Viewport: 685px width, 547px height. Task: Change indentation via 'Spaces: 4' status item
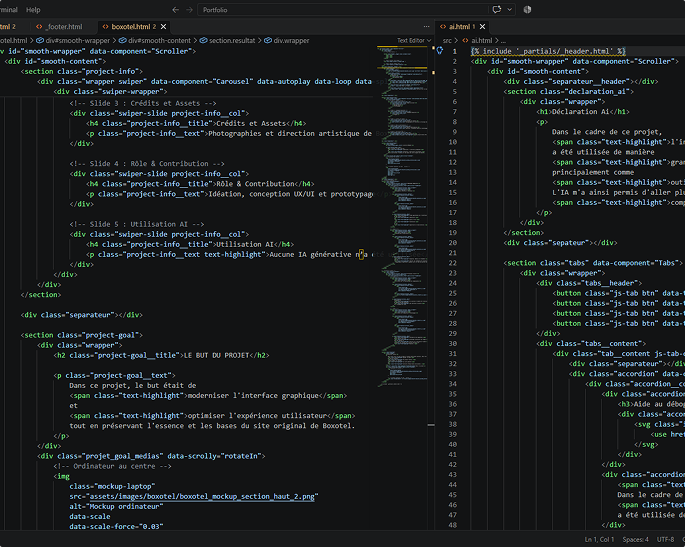(x=635, y=540)
